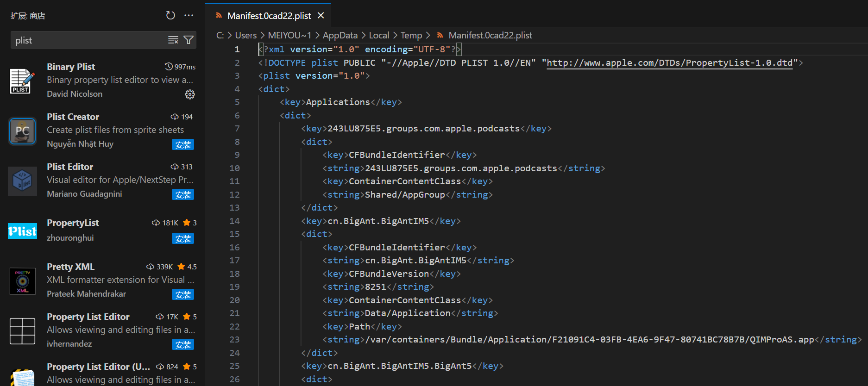Screen dimensions: 868x386
Task: Install the PropertyList extension
Action: coord(183,239)
